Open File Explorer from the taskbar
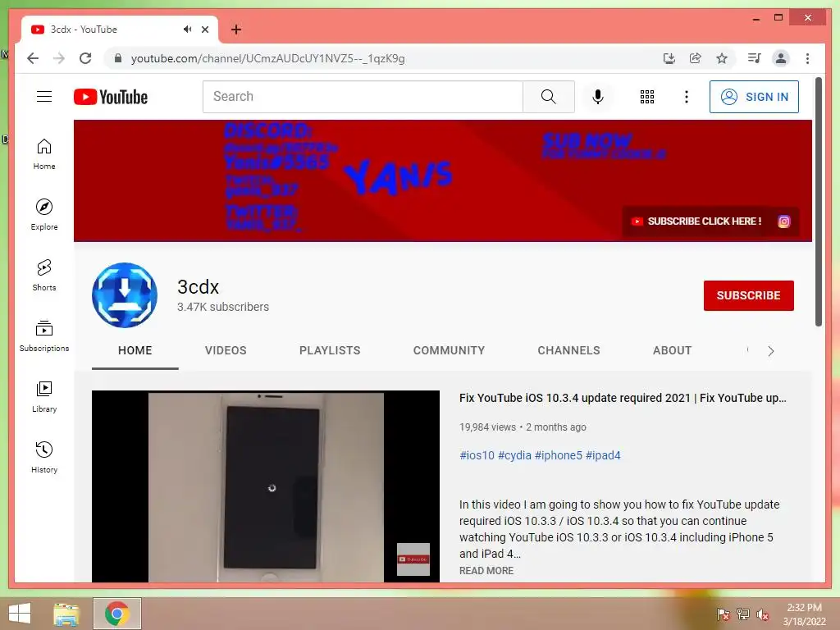 click(66, 614)
